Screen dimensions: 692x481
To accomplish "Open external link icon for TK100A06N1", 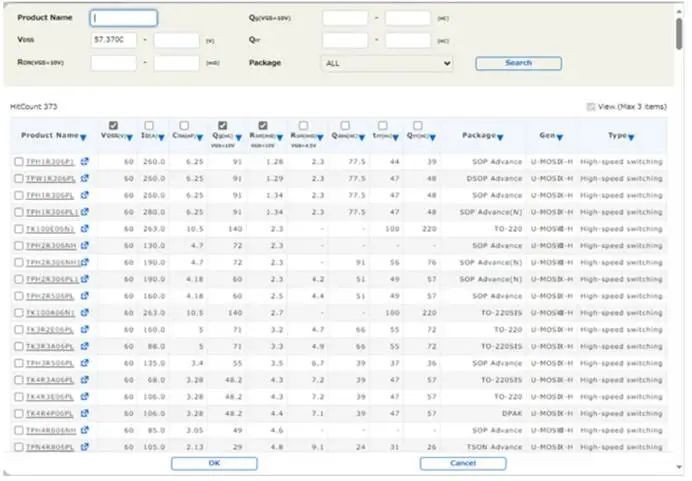I will pyautogui.click(x=85, y=312).
